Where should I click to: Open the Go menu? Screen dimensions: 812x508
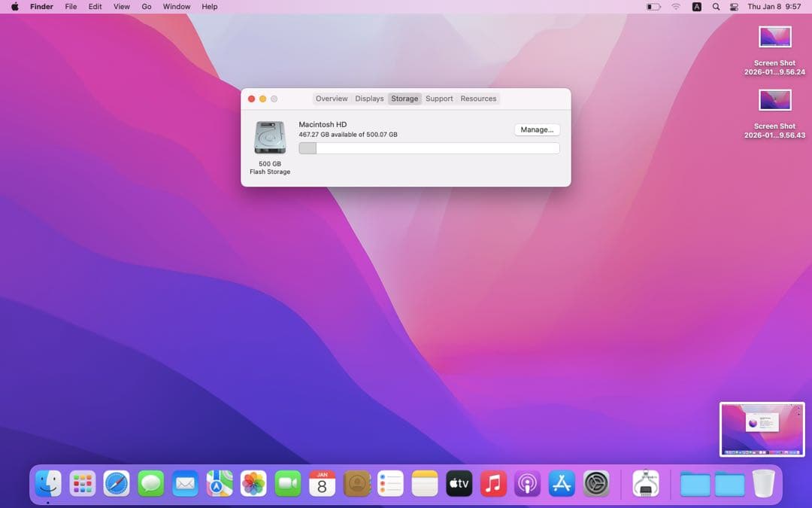[147, 7]
